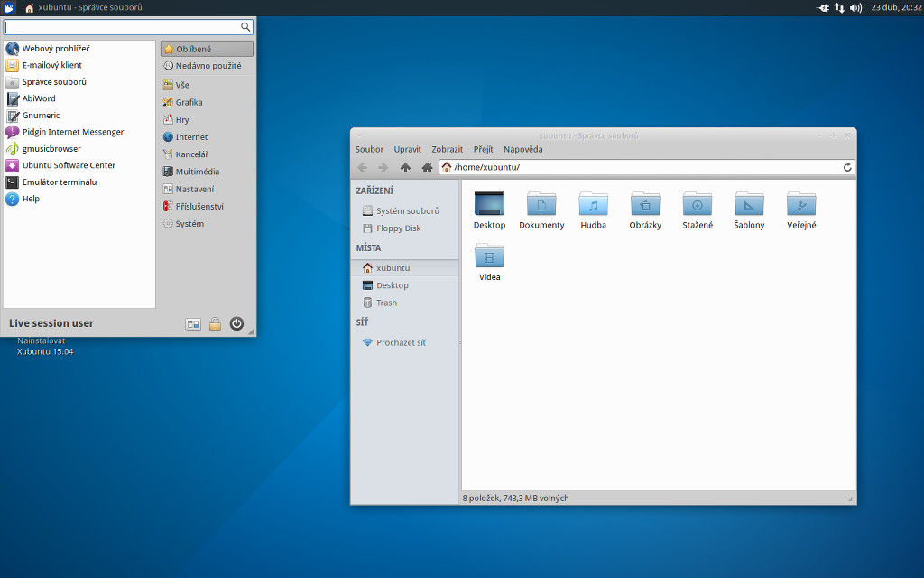Click status text 8 položek, 743,3 MB volných

(515, 499)
